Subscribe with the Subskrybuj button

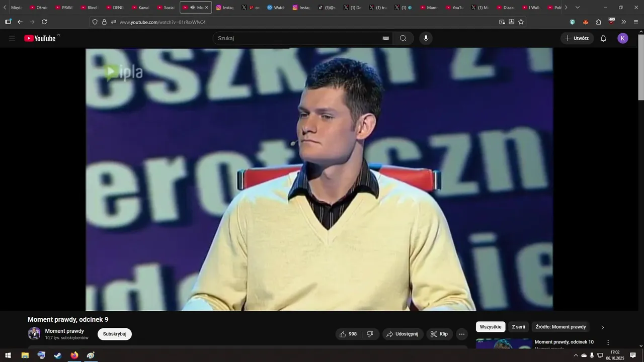(115, 334)
